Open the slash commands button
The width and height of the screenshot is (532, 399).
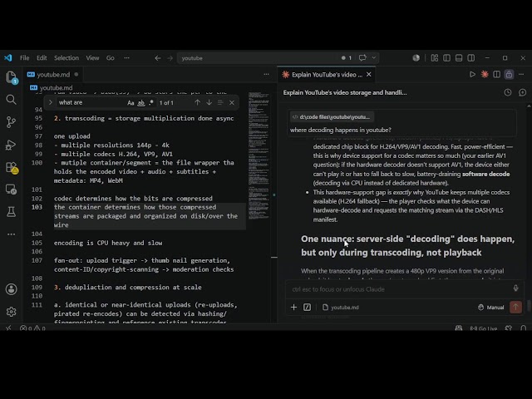(307, 308)
